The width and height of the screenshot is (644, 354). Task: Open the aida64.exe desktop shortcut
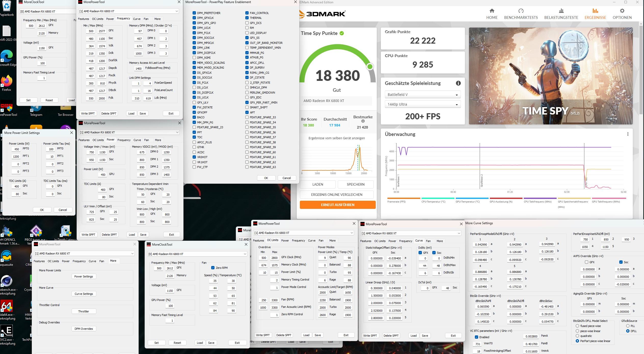[x=7, y=306]
